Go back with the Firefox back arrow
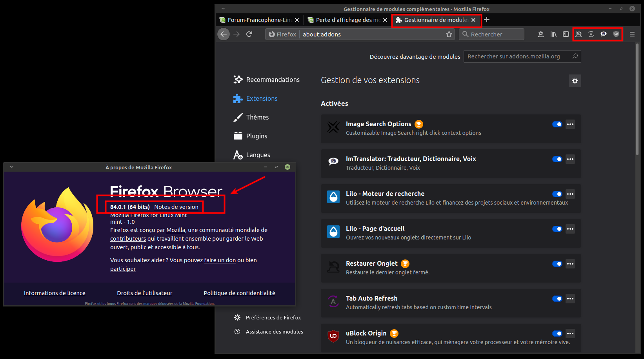This screenshot has width=644, height=359. [x=224, y=34]
